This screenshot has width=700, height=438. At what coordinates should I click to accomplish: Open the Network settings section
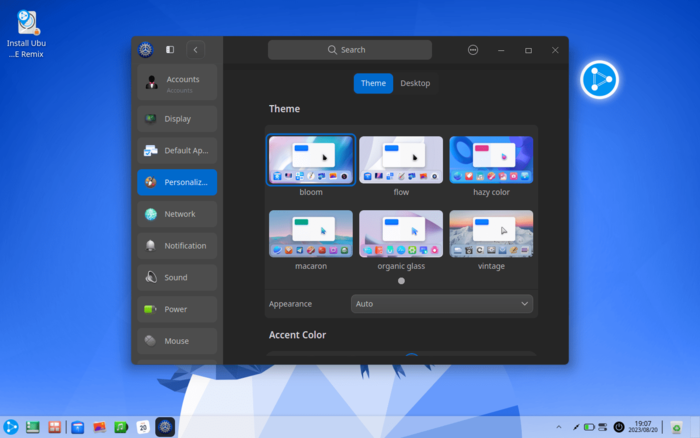pyautogui.click(x=177, y=214)
